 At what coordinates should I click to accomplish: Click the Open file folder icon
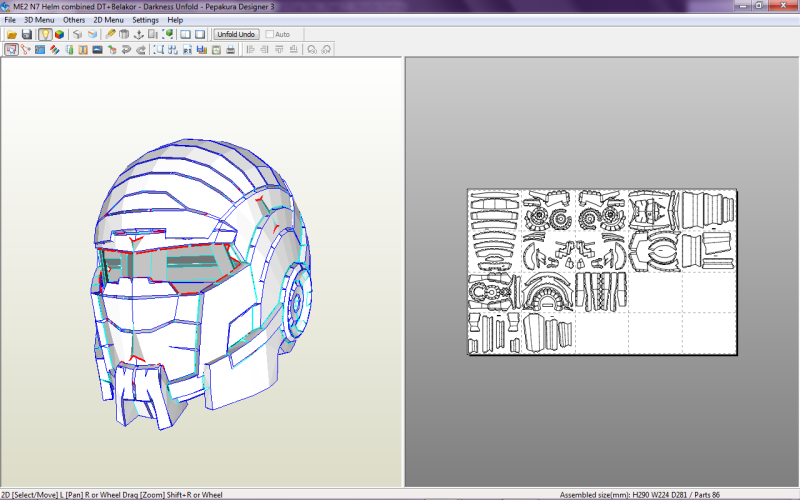coord(12,34)
